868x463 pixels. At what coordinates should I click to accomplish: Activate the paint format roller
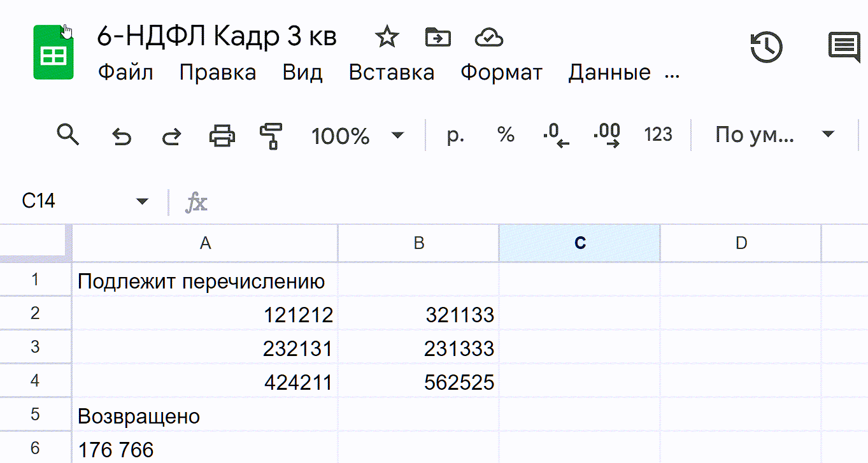point(271,136)
